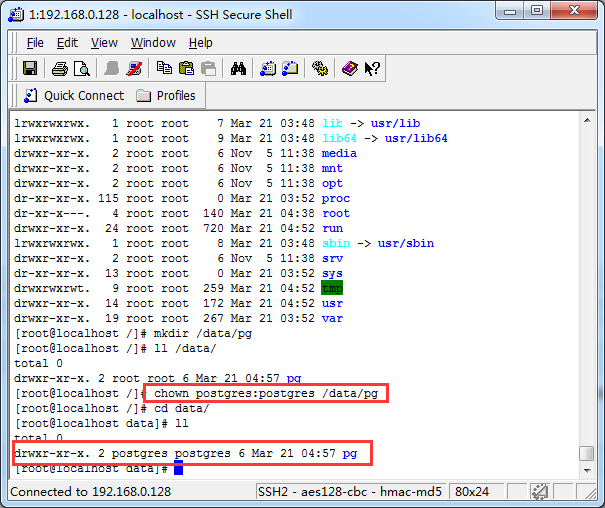This screenshot has width=605, height=508.
Task: Click the 'usr' directory name in the listing
Action: coord(332,303)
